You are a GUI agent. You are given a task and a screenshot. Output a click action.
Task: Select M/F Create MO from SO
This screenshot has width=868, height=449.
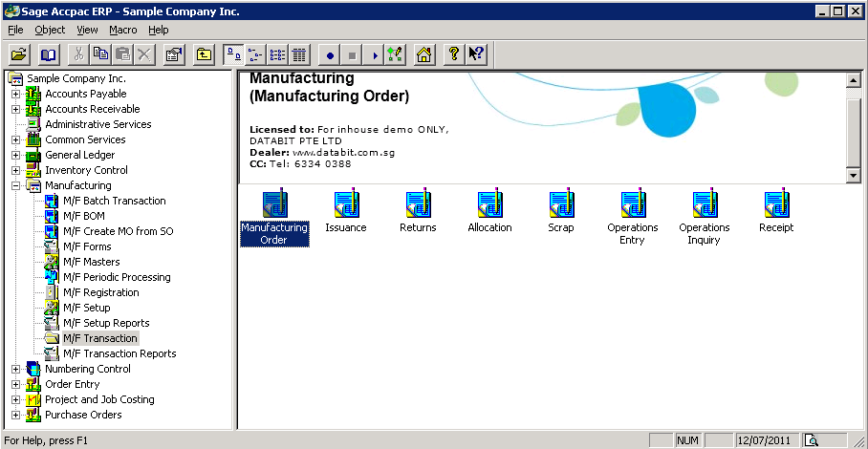click(118, 231)
